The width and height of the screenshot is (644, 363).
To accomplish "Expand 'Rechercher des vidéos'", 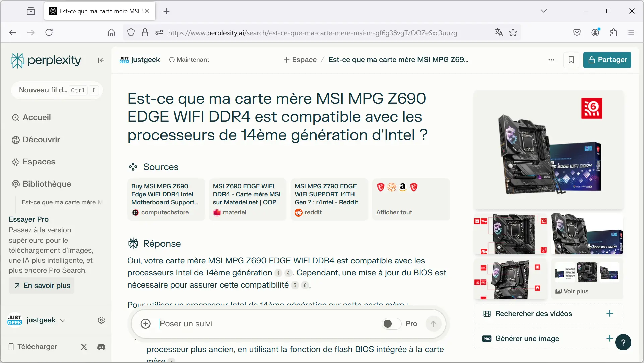I will (x=549, y=314).
